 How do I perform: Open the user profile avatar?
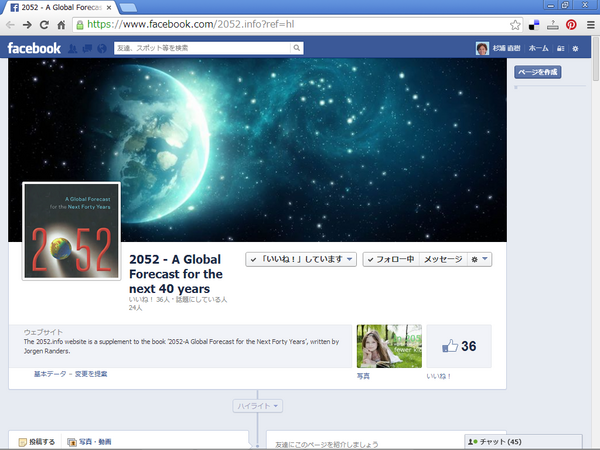pyautogui.click(x=482, y=48)
